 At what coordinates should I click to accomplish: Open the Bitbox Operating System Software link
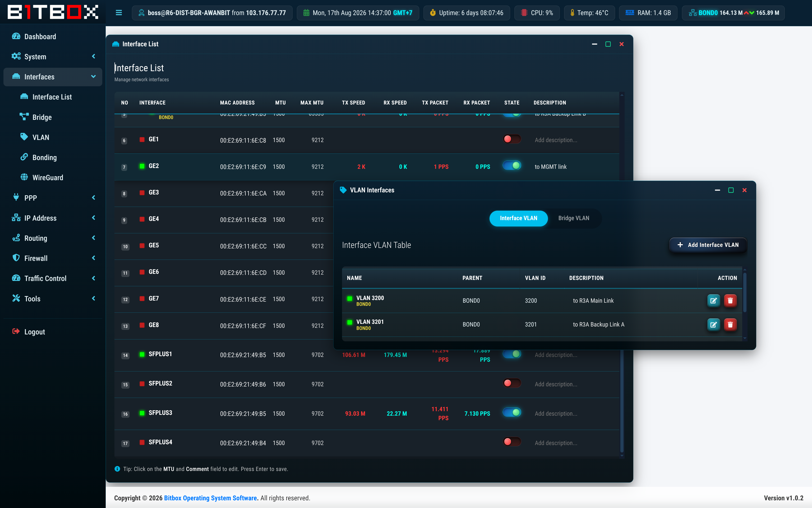[210, 498]
